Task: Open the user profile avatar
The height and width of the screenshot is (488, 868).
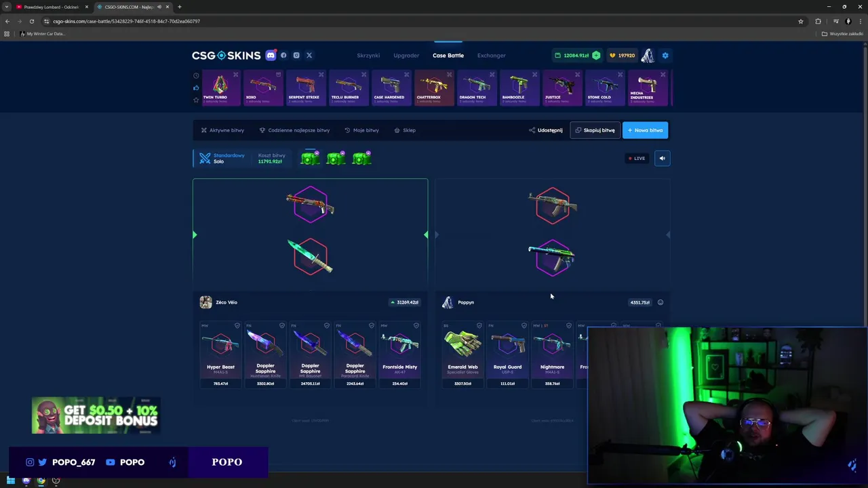Action: (x=648, y=56)
